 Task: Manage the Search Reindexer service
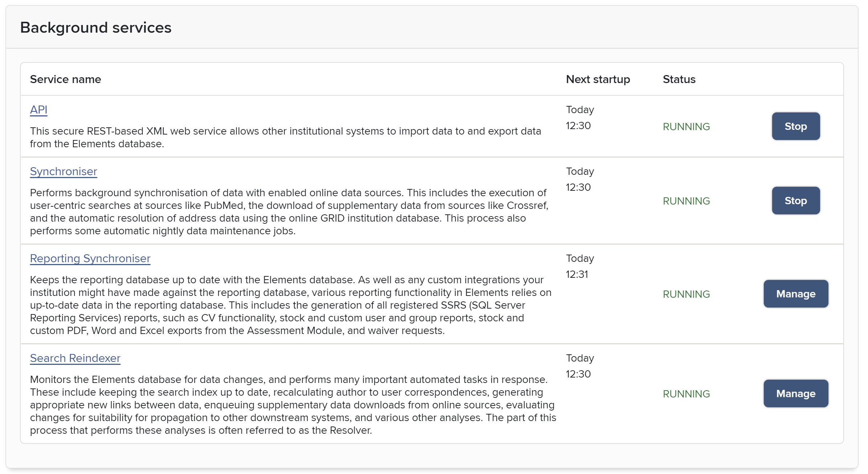click(795, 393)
